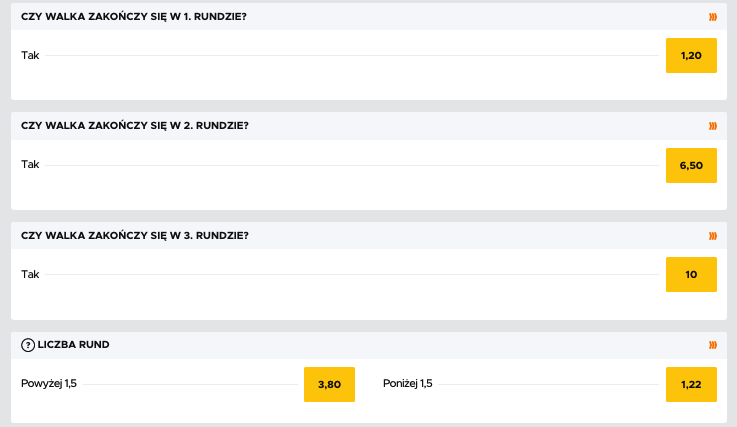
Task: Click the 'Czy walka zakończy się w 1. rundzie?' header
Action: 135,16
